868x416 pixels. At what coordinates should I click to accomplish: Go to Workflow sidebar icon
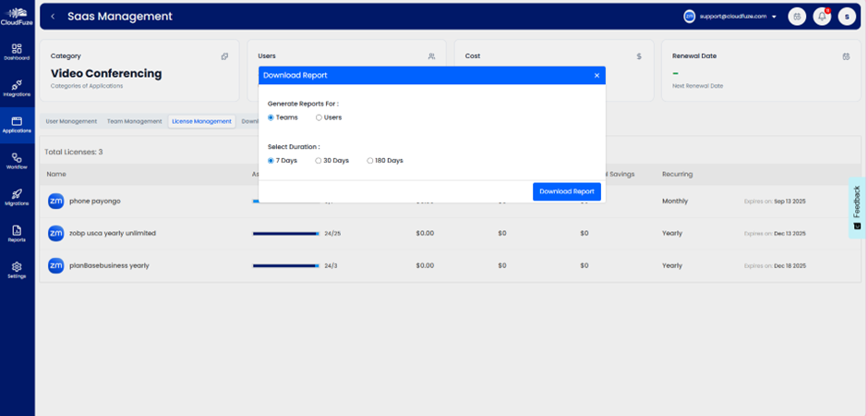click(x=17, y=161)
